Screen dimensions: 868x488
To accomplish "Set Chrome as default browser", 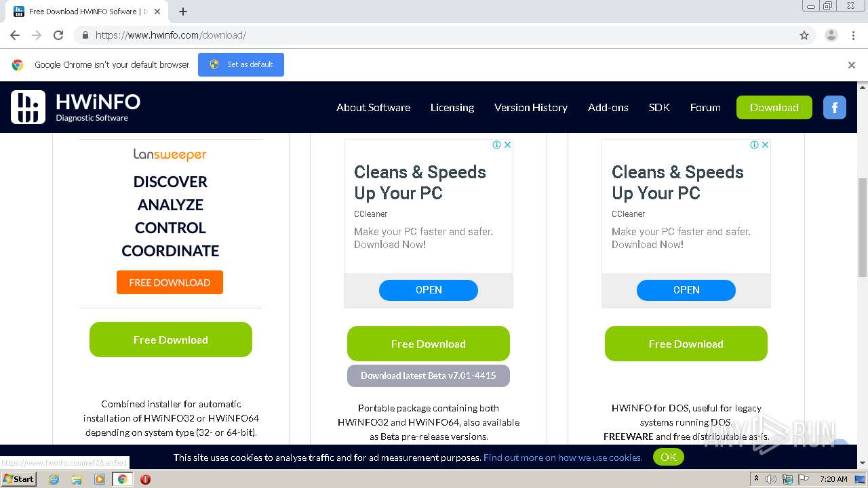I will (241, 64).
